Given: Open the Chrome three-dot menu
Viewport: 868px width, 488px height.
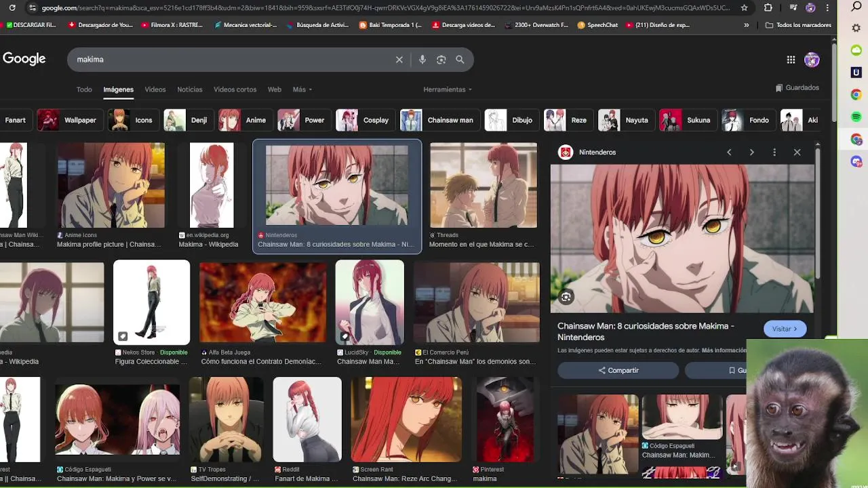Looking at the screenshot, I should [x=827, y=7].
